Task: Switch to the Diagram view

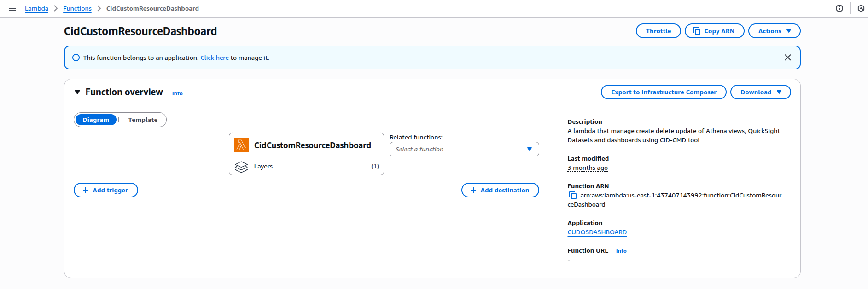Action: click(96, 120)
